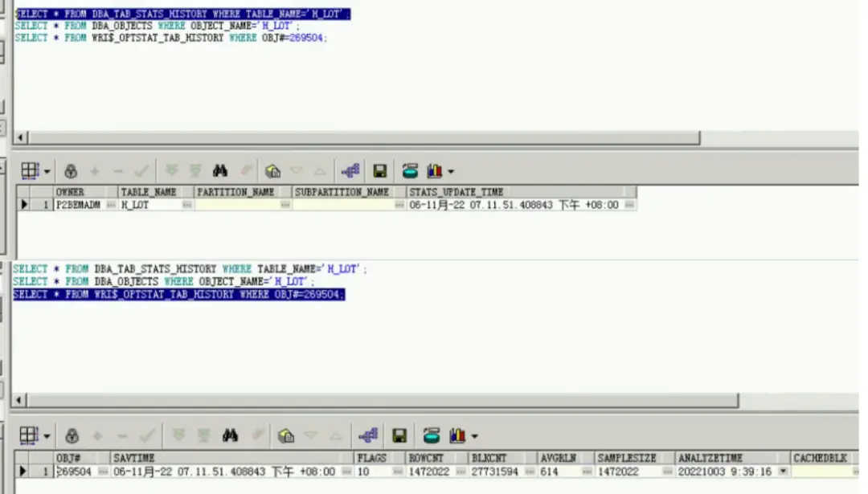
Task: Click the lower binoculars find icon
Action: pyautogui.click(x=231, y=436)
